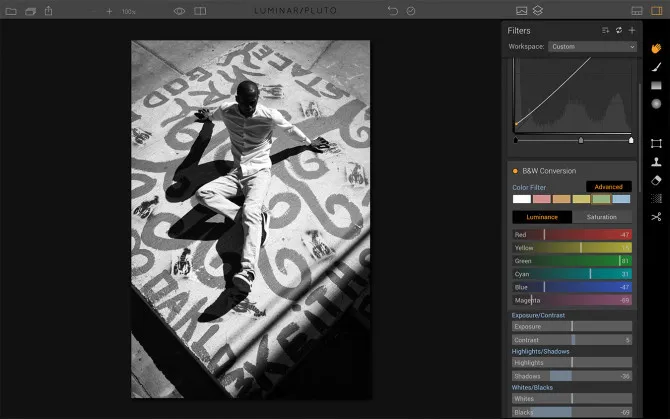
Task: Toggle the eye preview icon
Action: 179,11
